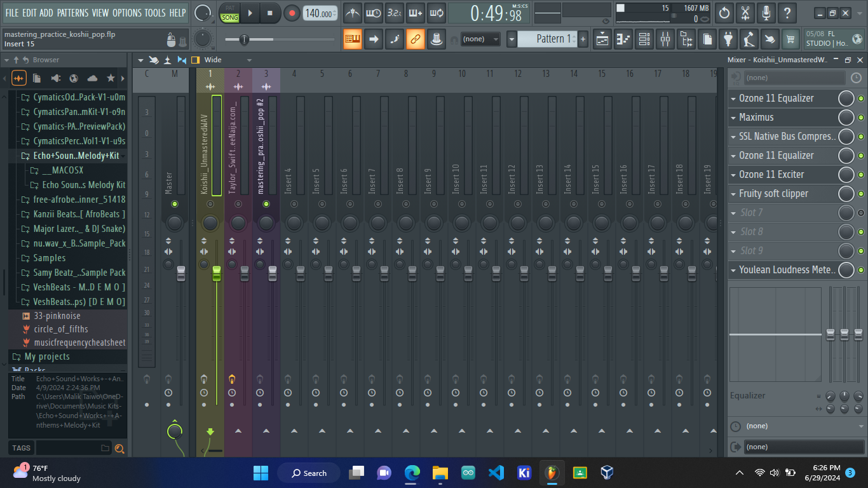Click the Play button in transport

250,13
